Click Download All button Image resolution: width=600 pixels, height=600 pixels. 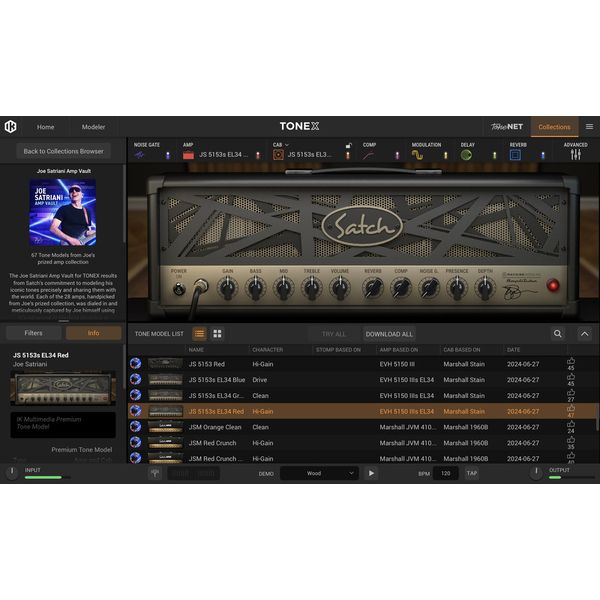point(389,334)
